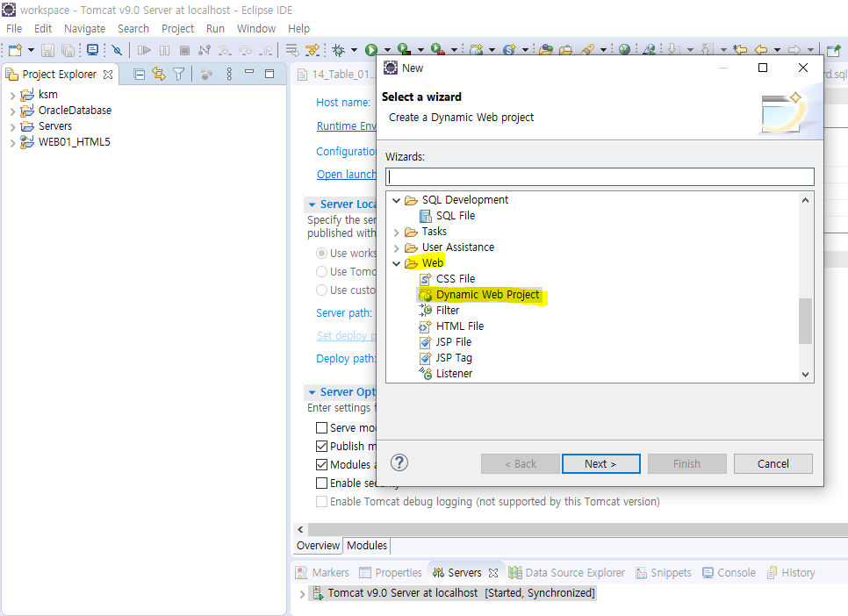Expand the User Assistance wizard folder
This screenshot has width=848, height=616.
397,247
